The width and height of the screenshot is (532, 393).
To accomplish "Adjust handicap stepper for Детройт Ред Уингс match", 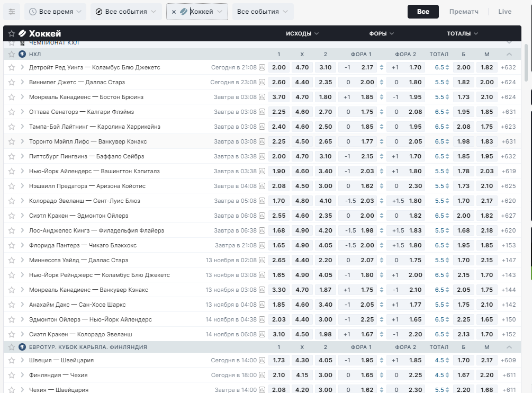I will pos(382,67).
